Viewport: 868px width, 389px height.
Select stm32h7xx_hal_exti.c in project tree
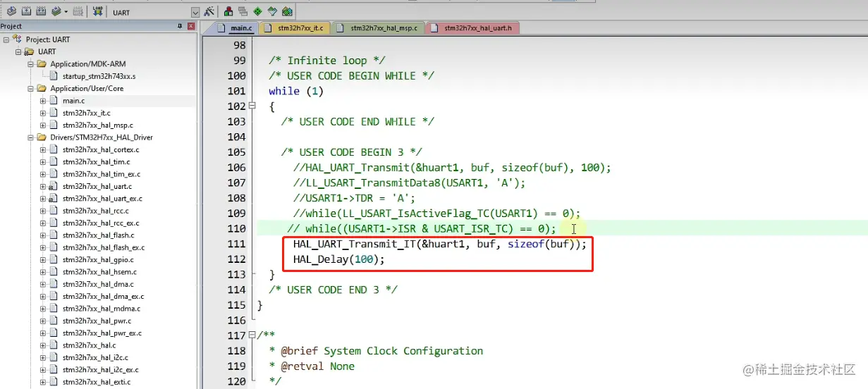[x=97, y=382]
